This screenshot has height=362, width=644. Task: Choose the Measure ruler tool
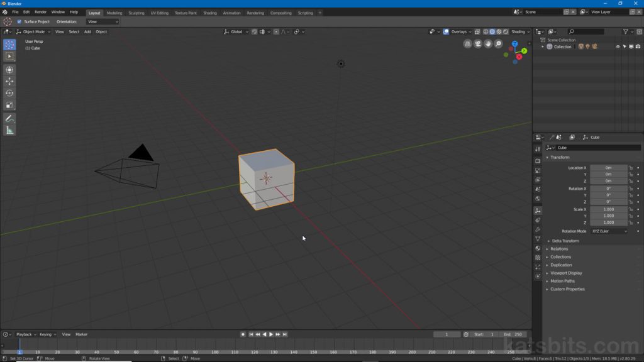[x=9, y=130]
